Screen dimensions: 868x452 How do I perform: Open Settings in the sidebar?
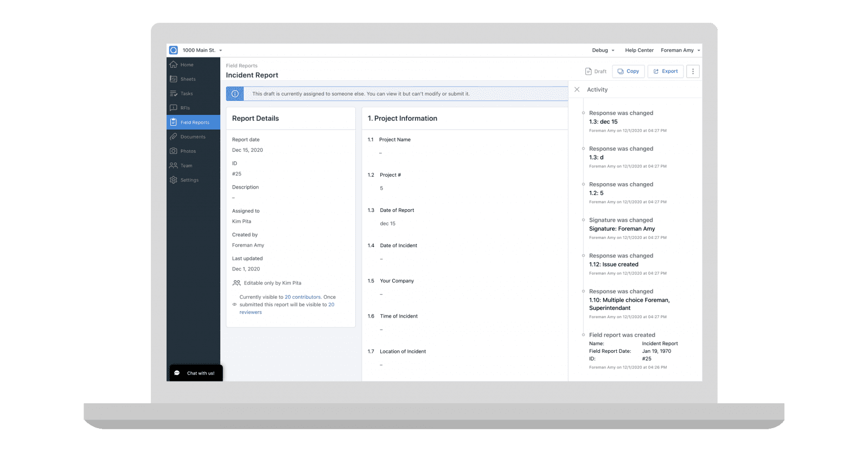click(193, 180)
